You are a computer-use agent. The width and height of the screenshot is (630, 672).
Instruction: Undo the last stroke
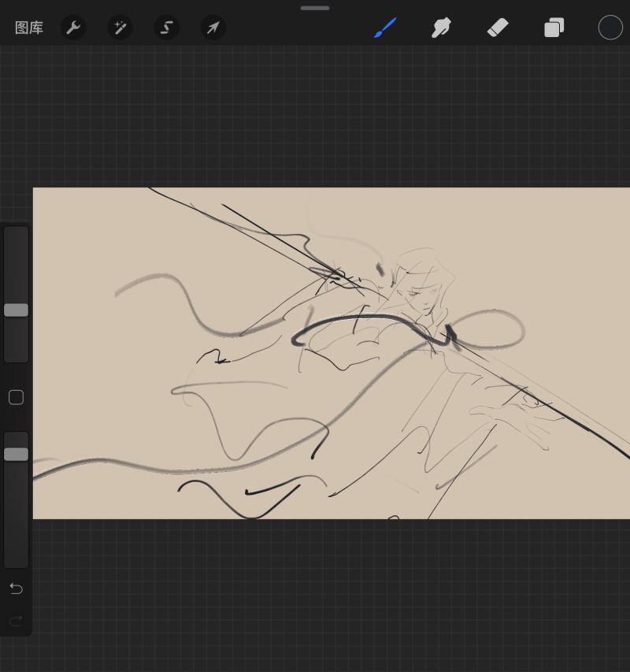(x=17, y=588)
